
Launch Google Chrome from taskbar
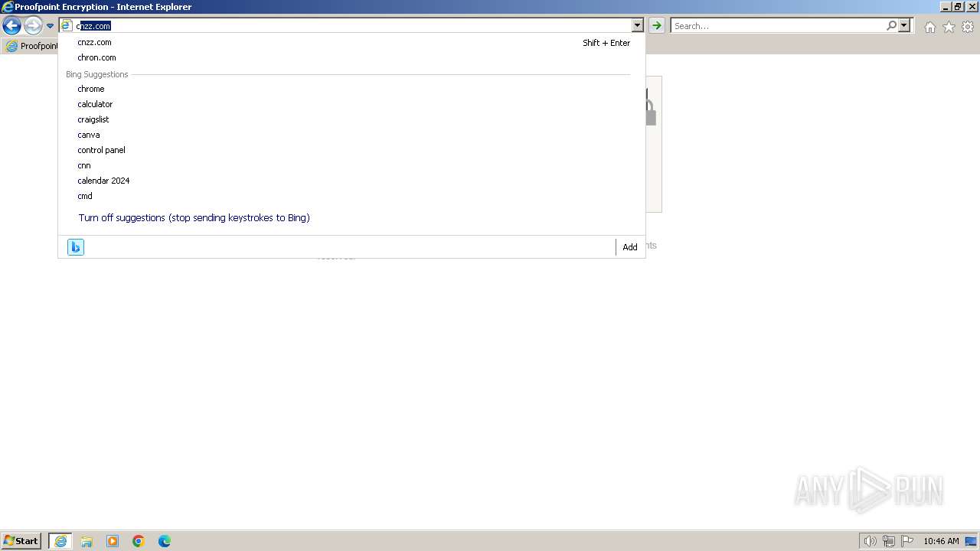tap(139, 541)
